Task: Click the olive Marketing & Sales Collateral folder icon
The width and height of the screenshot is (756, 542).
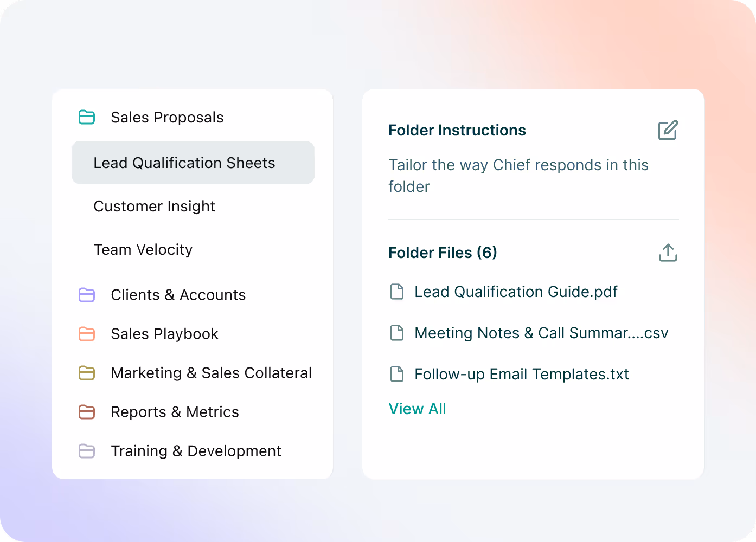Action: click(x=87, y=373)
